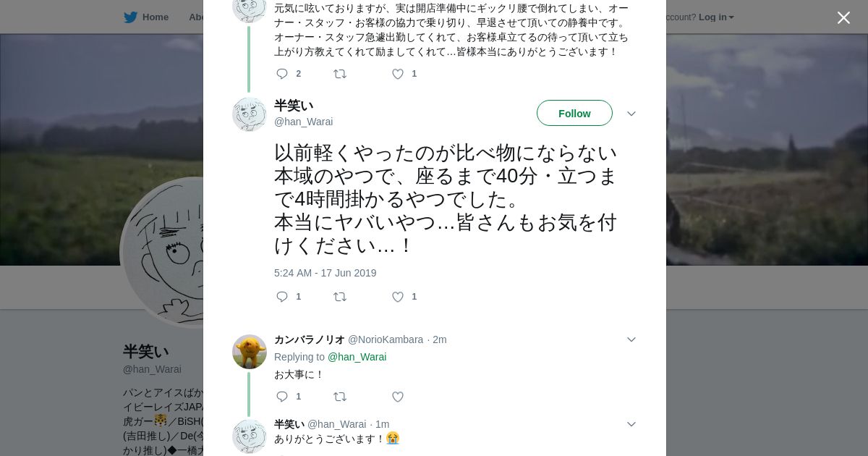868x456 pixels.
Task: Open chevron menu on NorioKambara reply
Action: pos(631,339)
